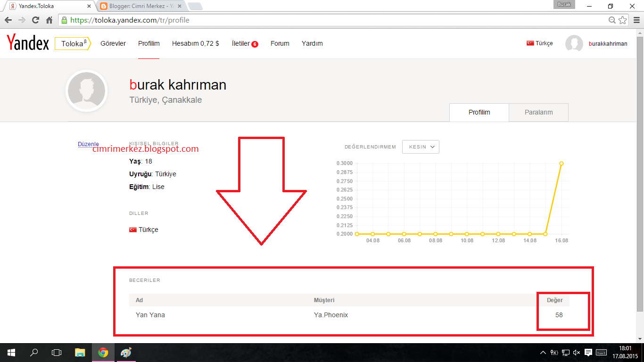Open the Action Center notifications

(588, 353)
